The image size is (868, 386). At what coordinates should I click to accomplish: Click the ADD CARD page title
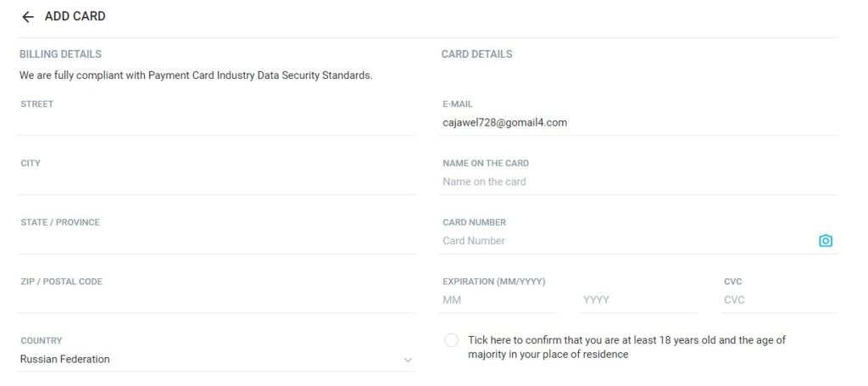(75, 17)
